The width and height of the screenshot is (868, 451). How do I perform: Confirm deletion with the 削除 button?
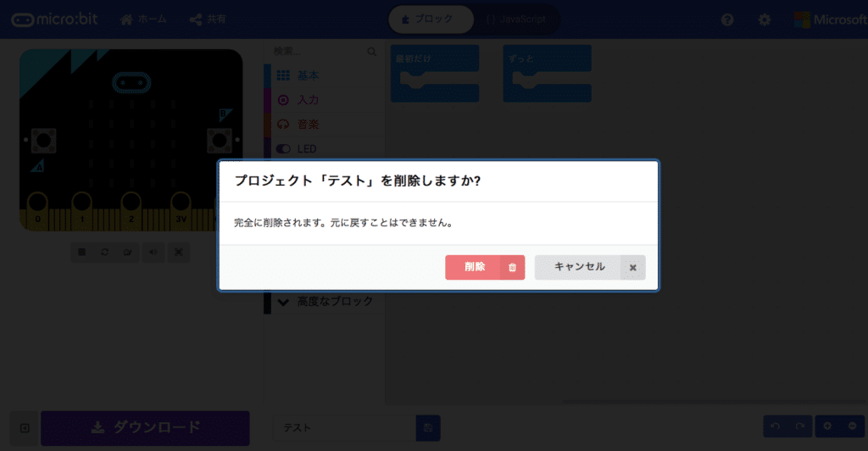(x=484, y=267)
